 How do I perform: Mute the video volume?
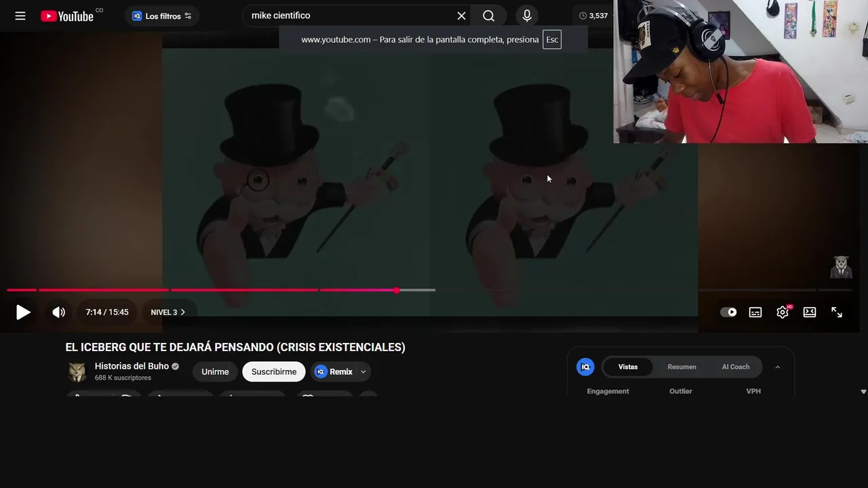tap(59, 312)
